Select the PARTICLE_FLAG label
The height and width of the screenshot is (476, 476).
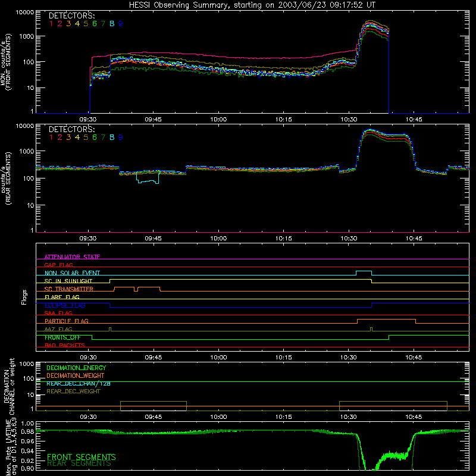(67, 321)
